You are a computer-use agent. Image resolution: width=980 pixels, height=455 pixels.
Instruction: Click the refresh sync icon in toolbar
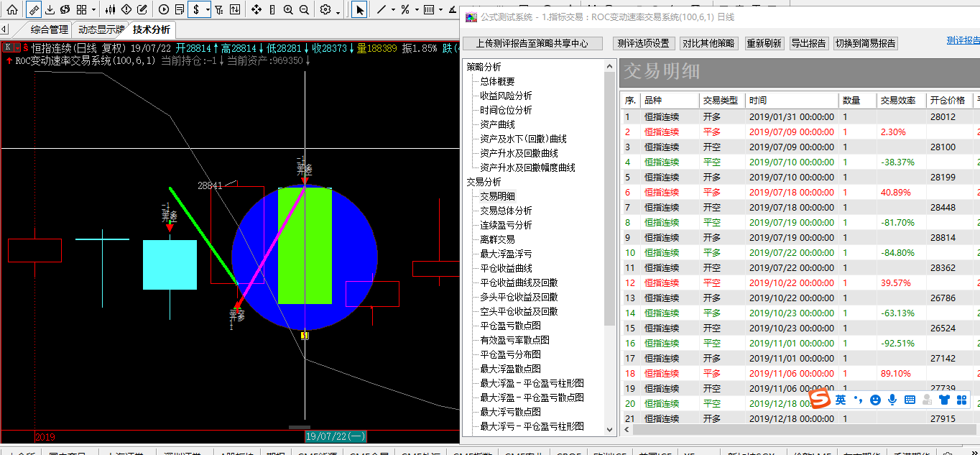coord(65,9)
